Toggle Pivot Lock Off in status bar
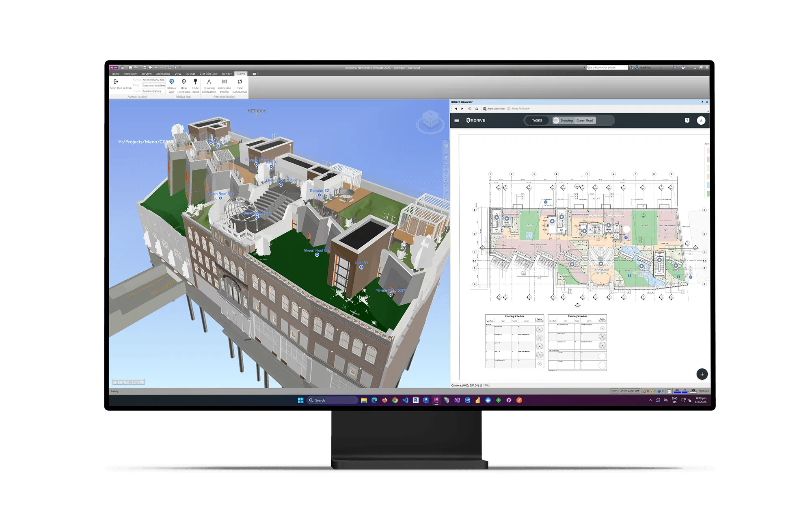The image size is (812, 528). [630, 391]
